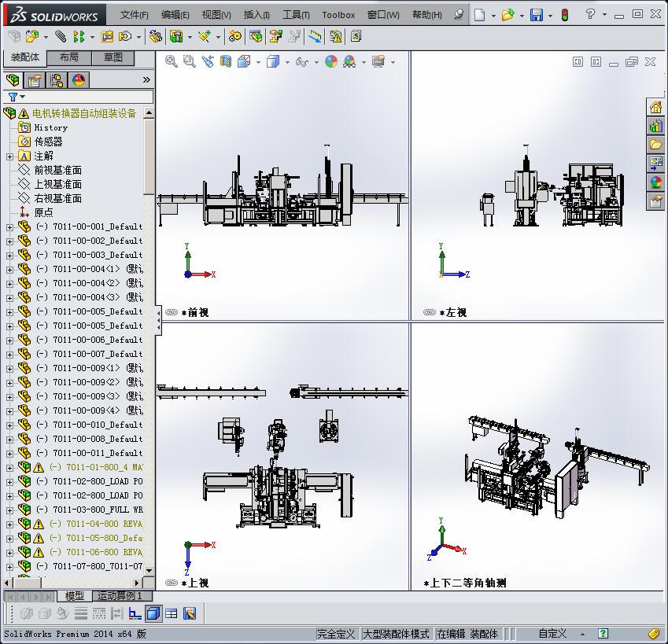The width and height of the screenshot is (668, 644).
Task: Select the Zoom to Fit tool
Action: pyautogui.click(x=172, y=60)
